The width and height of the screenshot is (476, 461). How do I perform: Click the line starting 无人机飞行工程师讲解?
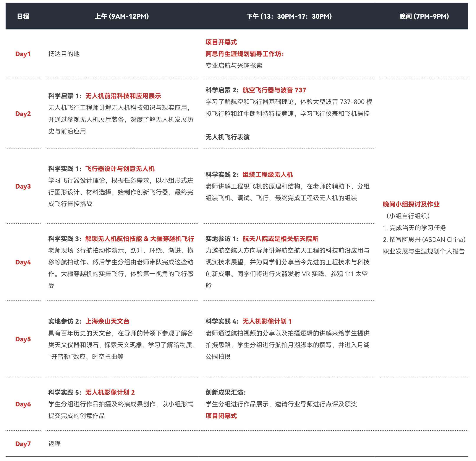(x=119, y=108)
